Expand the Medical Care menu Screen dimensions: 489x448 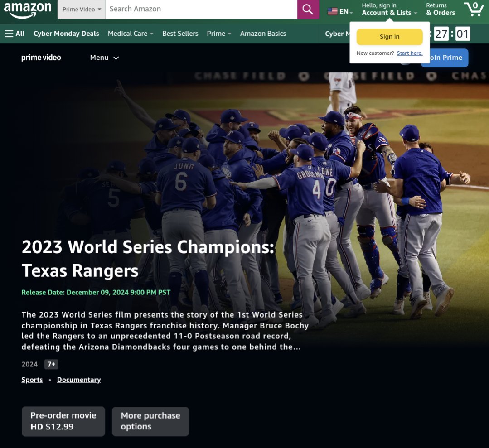pyautogui.click(x=131, y=34)
